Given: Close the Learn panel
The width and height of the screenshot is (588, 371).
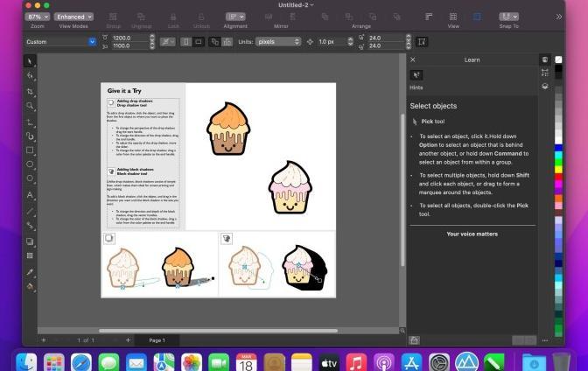Looking at the screenshot, I should pyautogui.click(x=413, y=59).
